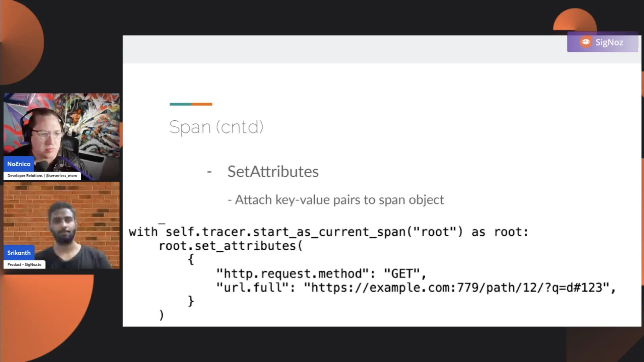
Task: Click the SigNoz brand badge text
Action: point(609,42)
